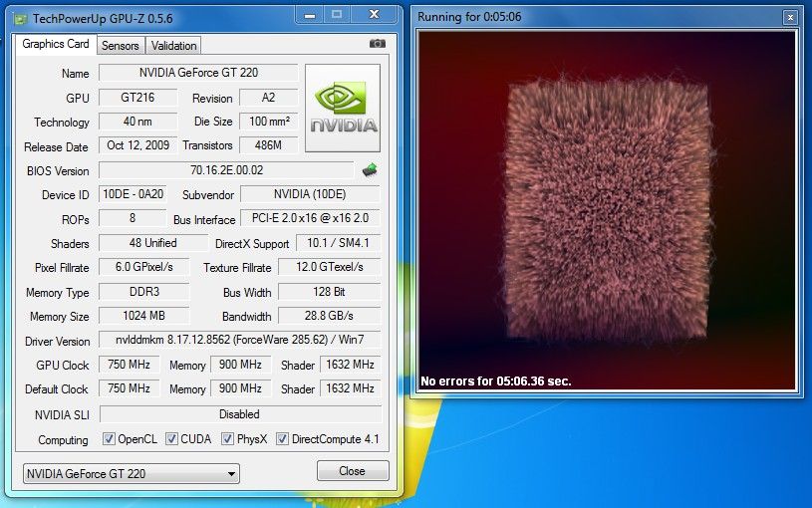The height and width of the screenshot is (508, 812).
Task: Click the Subvendor field 'NVIDIA (10DE)'
Action: tap(310, 194)
